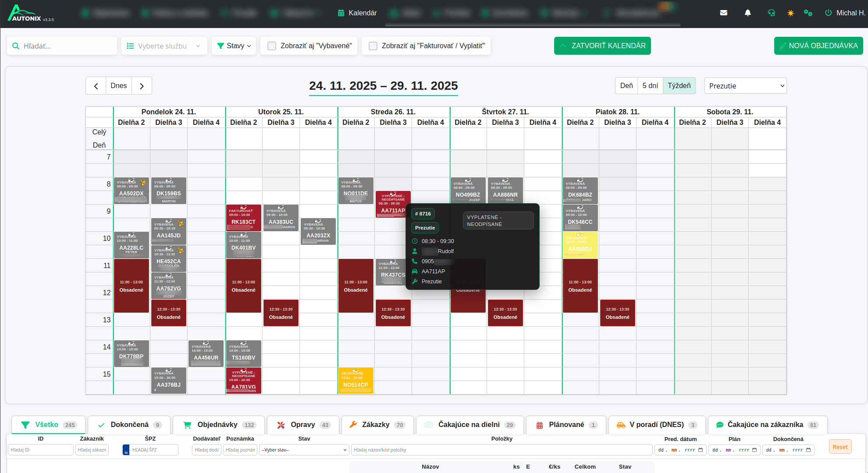Viewport: 868px width, 473px height.
Task: Go to previous week arrow
Action: tap(96, 86)
